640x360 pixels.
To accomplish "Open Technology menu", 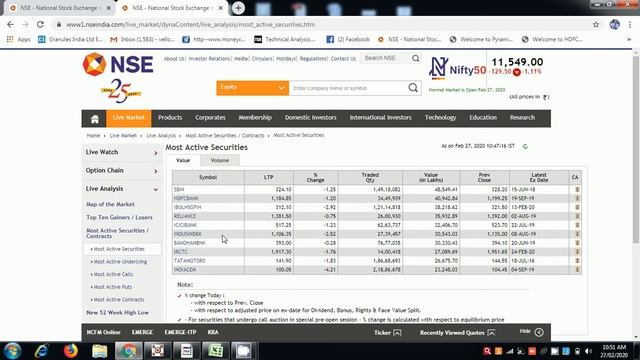I will 440,118.
